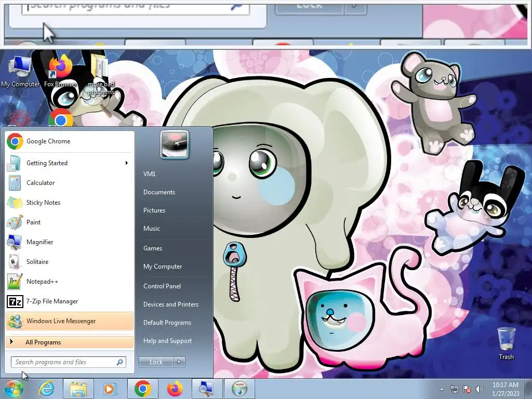The image size is (532, 399).
Task: Launch Solitaire from the Start menu
Action: pyautogui.click(x=70, y=262)
